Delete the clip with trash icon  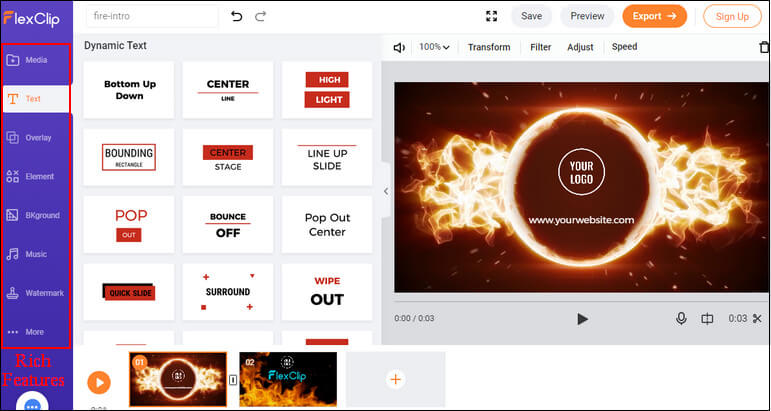764,47
